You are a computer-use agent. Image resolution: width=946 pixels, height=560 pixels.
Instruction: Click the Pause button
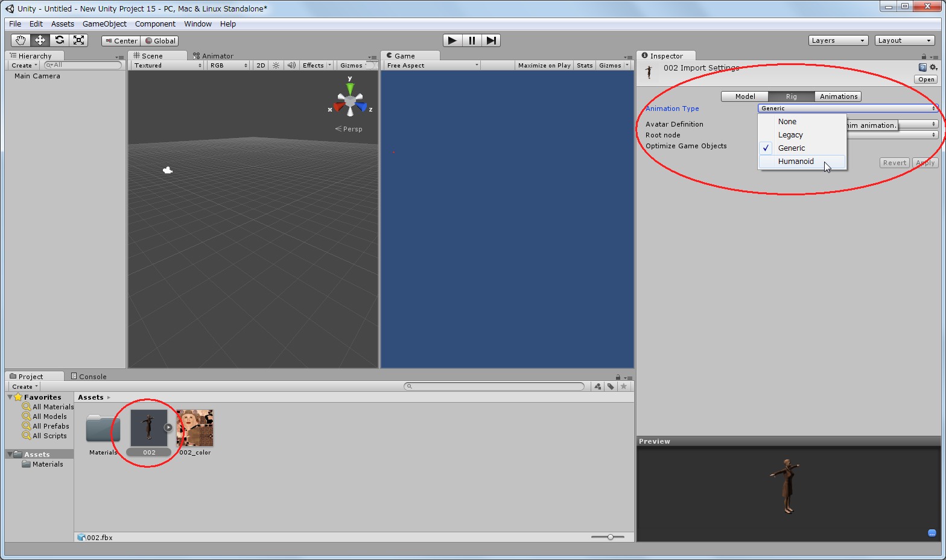(472, 40)
